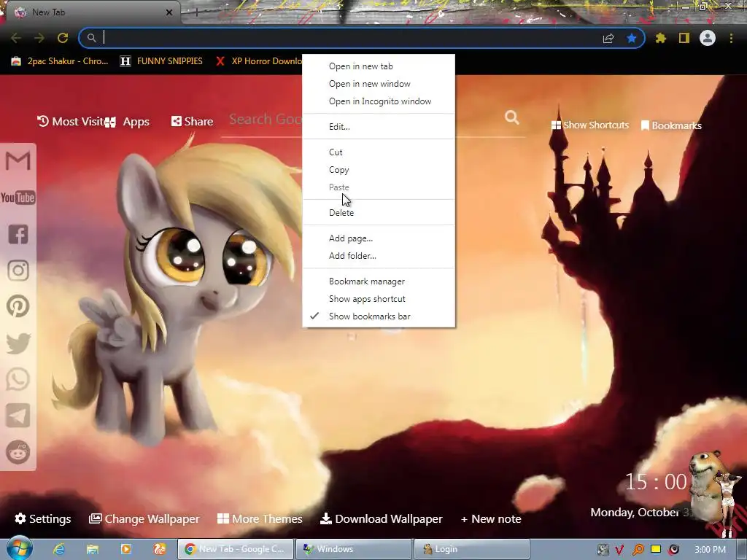Viewport: 747px width, 560px height.
Task: Select Cut from context menu
Action: (x=379, y=152)
